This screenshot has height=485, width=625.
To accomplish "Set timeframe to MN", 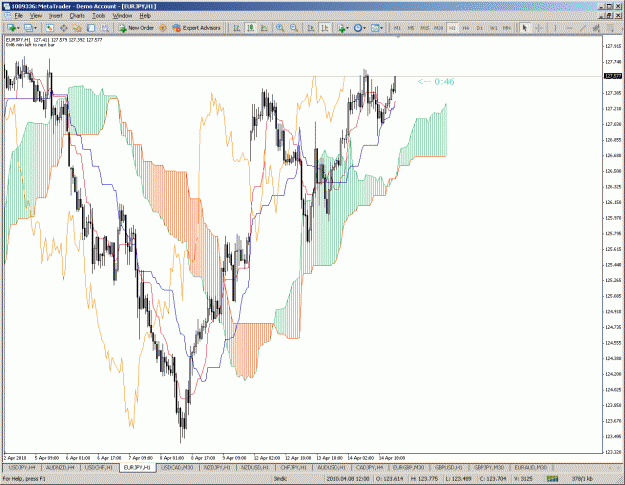I will 507,28.
